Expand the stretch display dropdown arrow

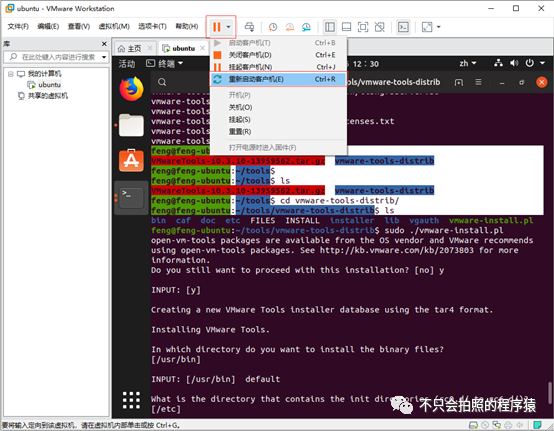[x=439, y=27]
